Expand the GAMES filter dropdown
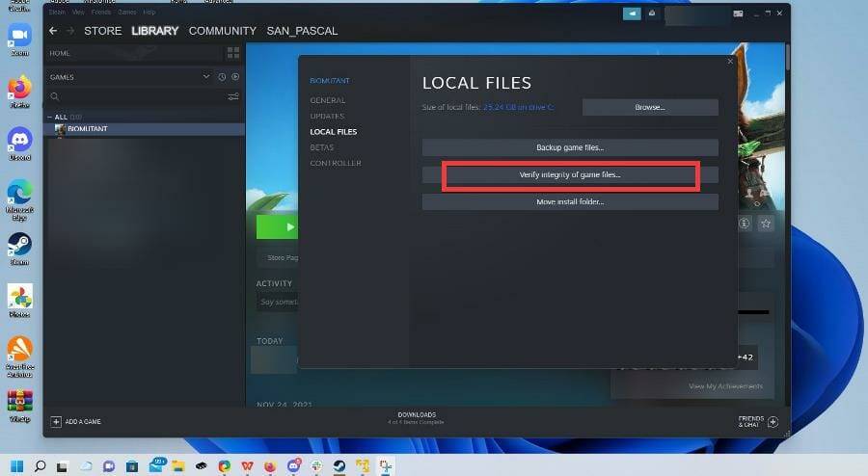The width and height of the screenshot is (868, 476). 206,77
